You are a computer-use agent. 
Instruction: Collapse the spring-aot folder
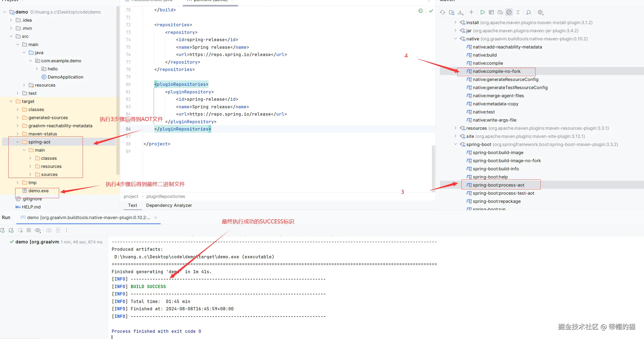(18, 142)
